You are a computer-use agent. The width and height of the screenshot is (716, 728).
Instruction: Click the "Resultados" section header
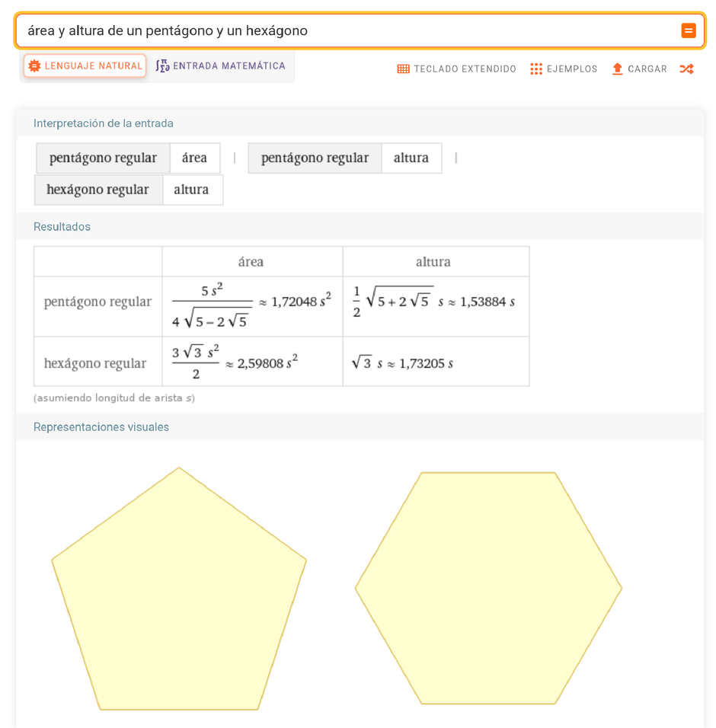pos(62,227)
